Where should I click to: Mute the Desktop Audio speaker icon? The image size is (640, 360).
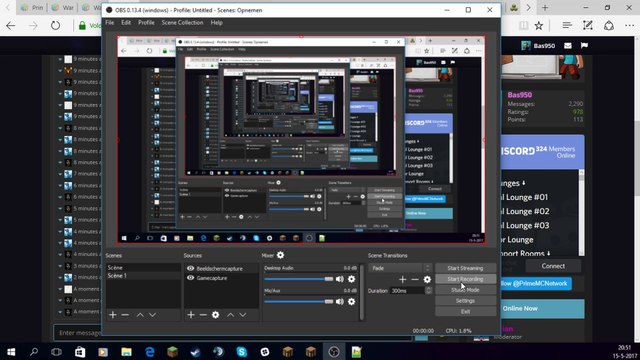pos(340,279)
